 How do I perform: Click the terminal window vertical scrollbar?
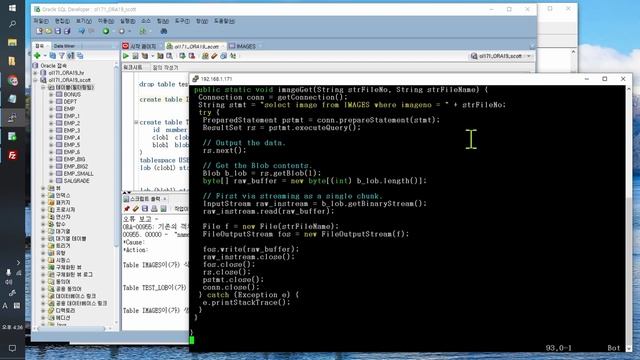click(x=629, y=218)
